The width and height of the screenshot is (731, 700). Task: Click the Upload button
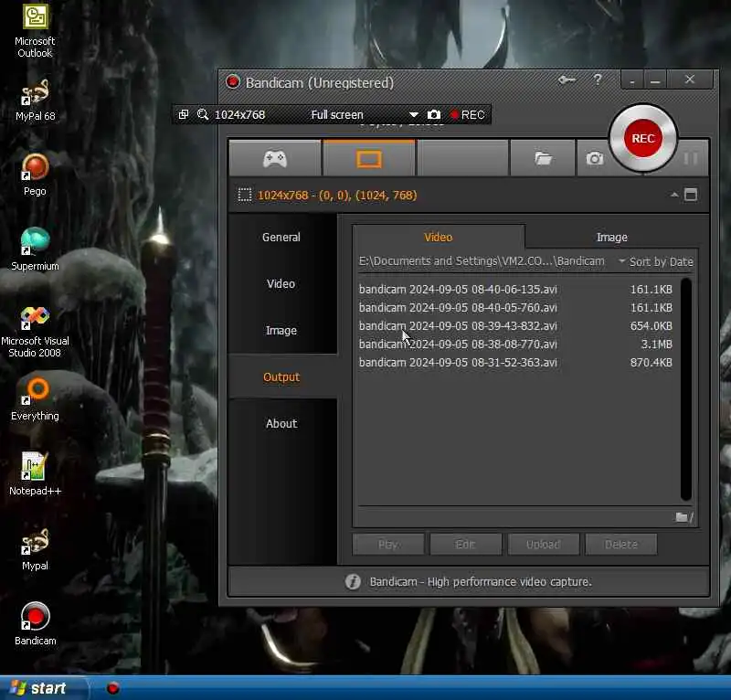(543, 545)
